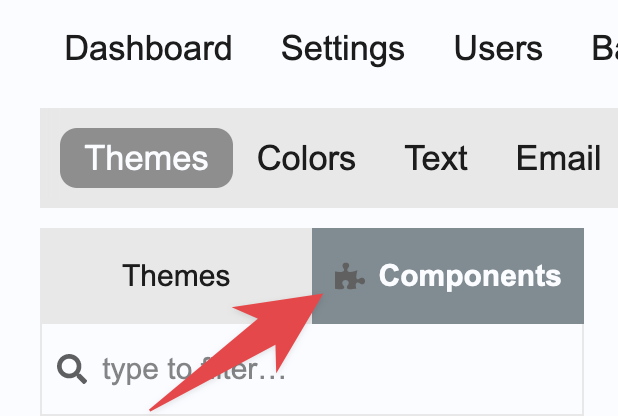
Task: Open the Settings admin page
Action: (x=343, y=48)
